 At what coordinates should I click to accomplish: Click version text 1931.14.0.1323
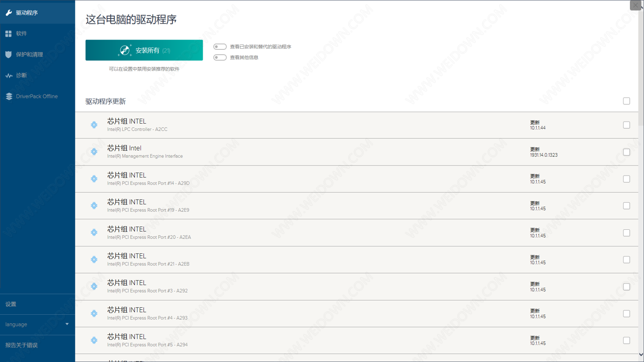click(544, 155)
